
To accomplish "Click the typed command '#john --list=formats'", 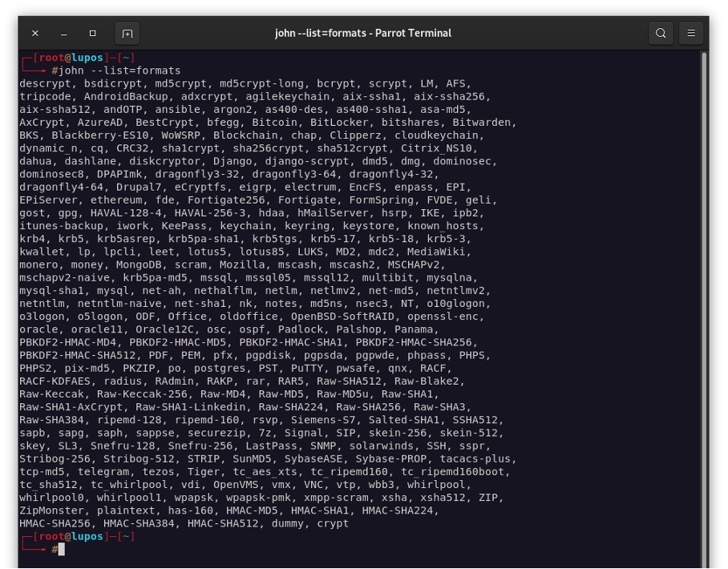I will click(116, 71).
